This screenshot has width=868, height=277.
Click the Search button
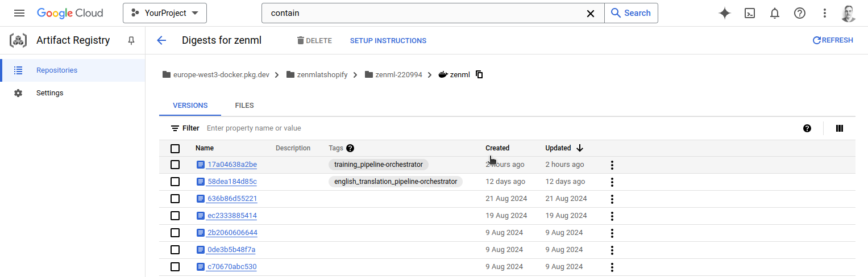pyautogui.click(x=631, y=13)
